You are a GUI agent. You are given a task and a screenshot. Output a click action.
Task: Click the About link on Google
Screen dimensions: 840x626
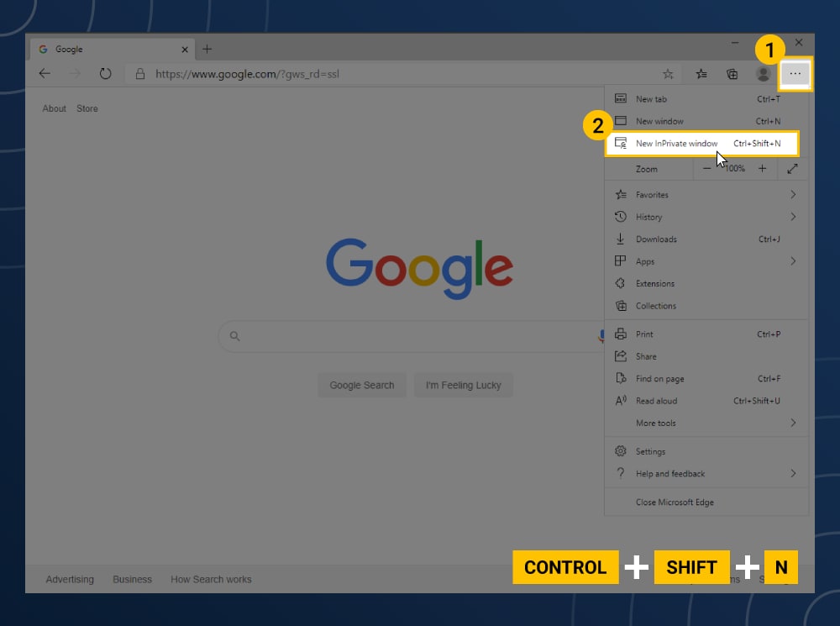coord(54,108)
